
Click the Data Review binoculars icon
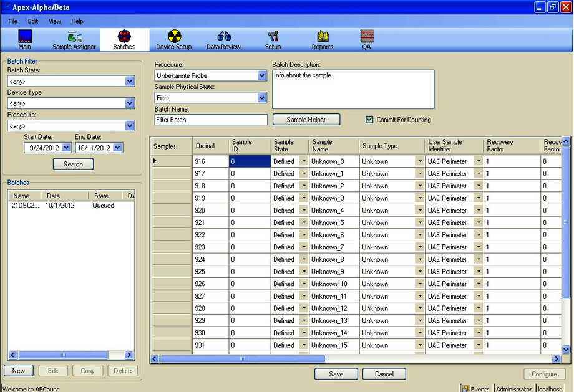click(x=225, y=39)
